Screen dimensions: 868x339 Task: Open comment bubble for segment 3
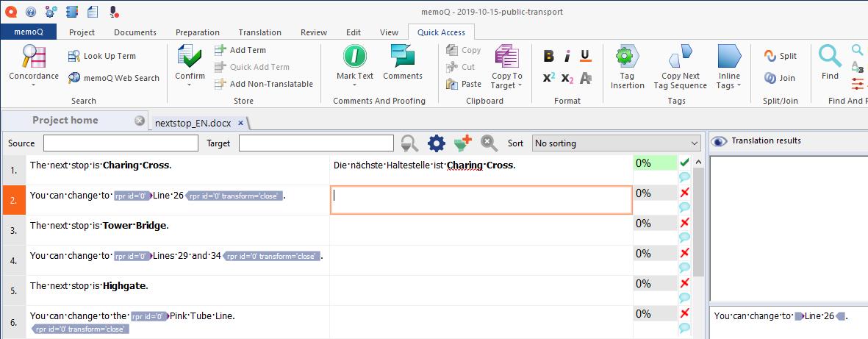pos(684,237)
